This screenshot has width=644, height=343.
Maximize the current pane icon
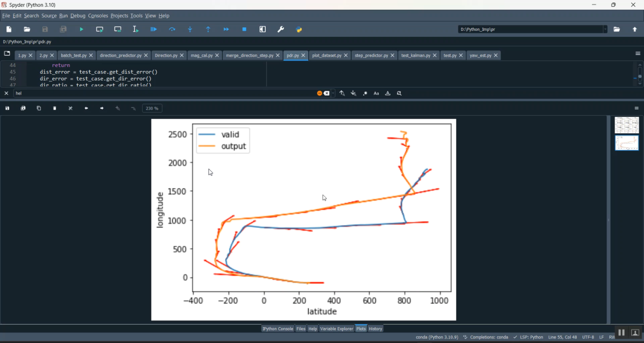pyautogui.click(x=263, y=29)
